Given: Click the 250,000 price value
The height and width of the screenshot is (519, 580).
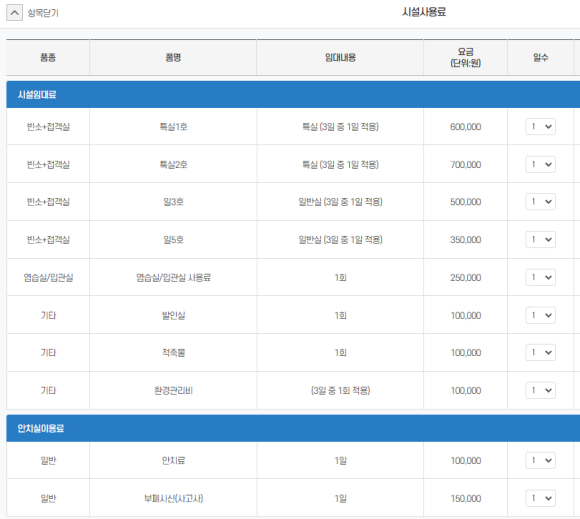Looking at the screenshot, I should 465,277.
